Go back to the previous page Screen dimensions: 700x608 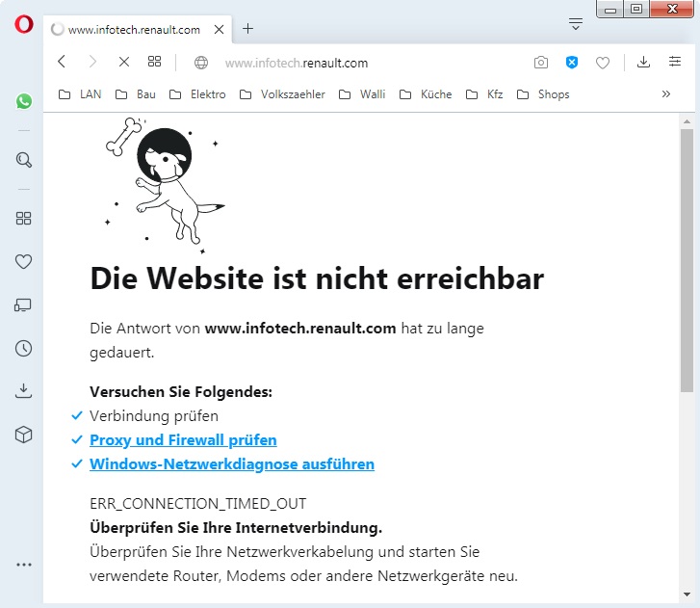(x=62, y=62)
